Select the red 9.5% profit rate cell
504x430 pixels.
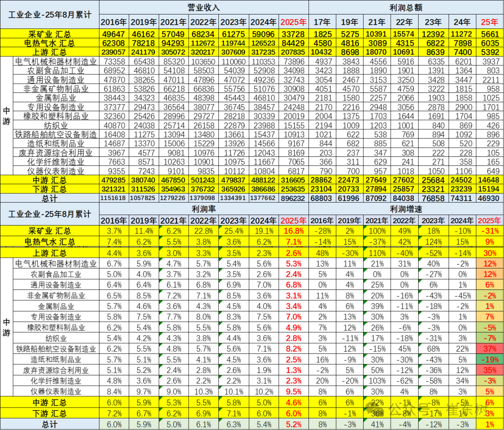294,391
